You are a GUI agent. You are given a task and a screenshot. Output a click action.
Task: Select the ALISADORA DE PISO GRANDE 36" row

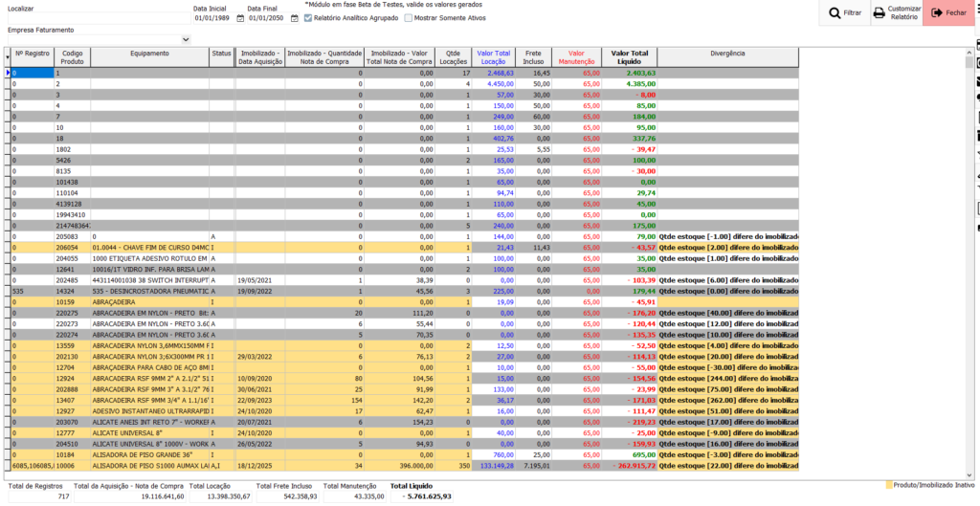[x=149, y=454]
